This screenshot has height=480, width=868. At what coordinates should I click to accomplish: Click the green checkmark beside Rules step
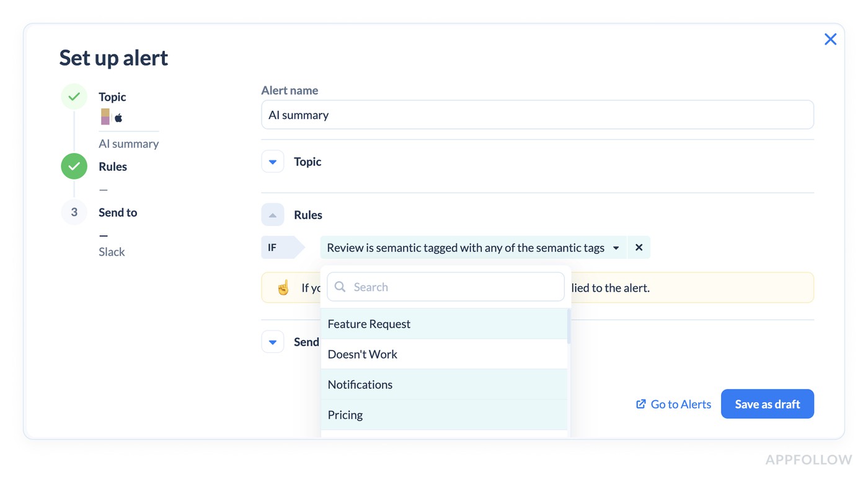[74, 166]
